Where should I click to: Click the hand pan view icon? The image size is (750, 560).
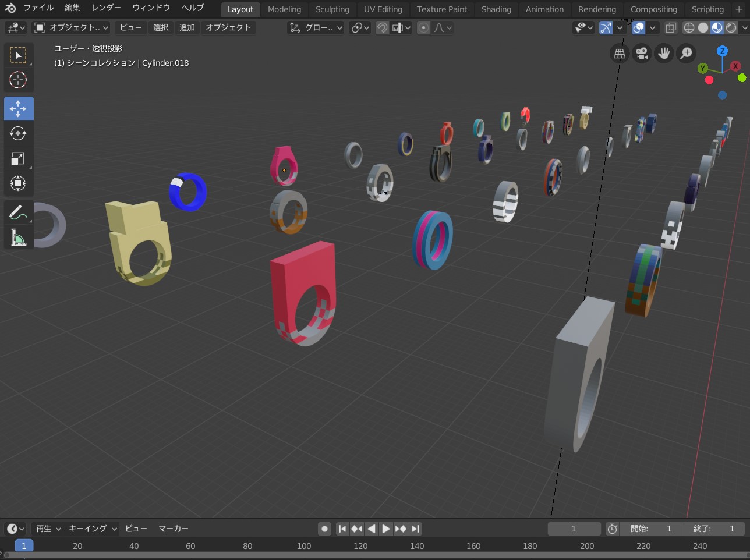664,54
